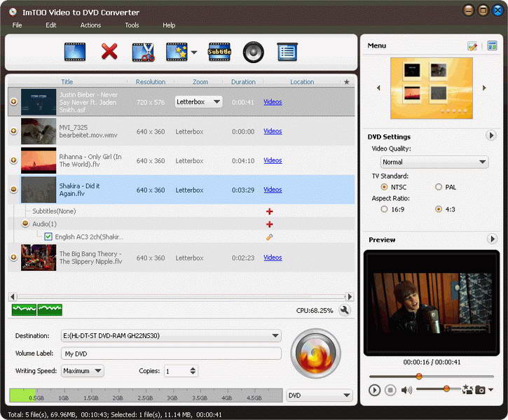508x420 pixels.
Task: Open the video clip scissors tool
Action: click(143, 51)
